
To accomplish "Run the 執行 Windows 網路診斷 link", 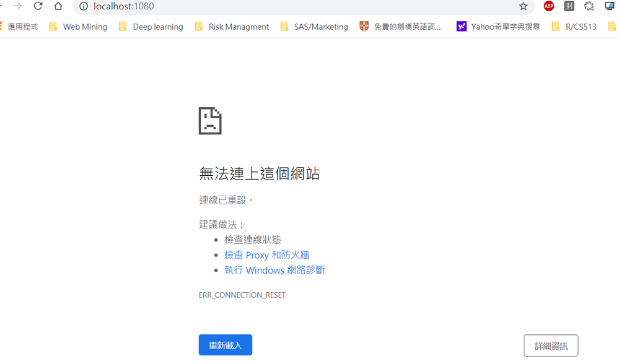I will coord(274,270).
